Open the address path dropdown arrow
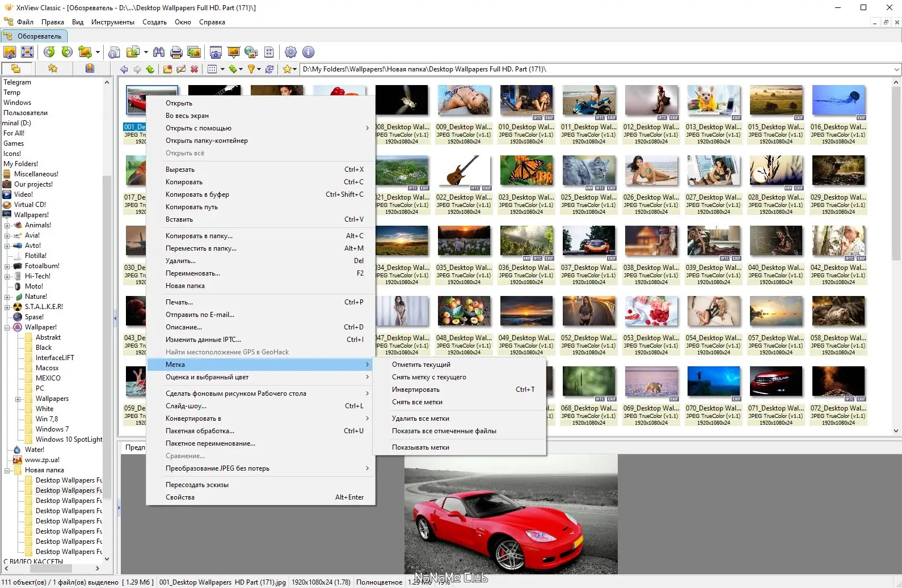 (896, 69)
